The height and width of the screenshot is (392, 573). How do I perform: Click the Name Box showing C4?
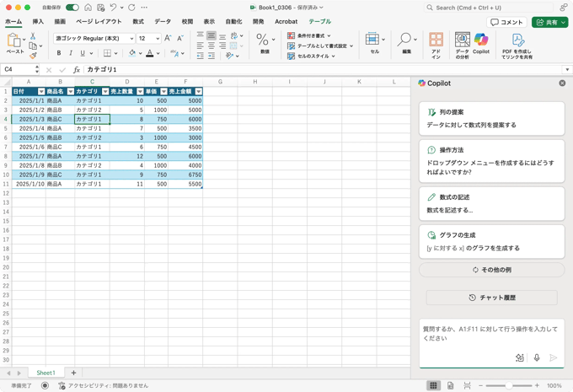coord(19,69)
